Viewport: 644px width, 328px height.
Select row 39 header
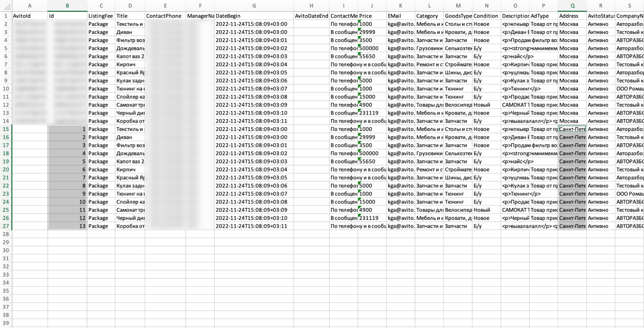(6, 323)
